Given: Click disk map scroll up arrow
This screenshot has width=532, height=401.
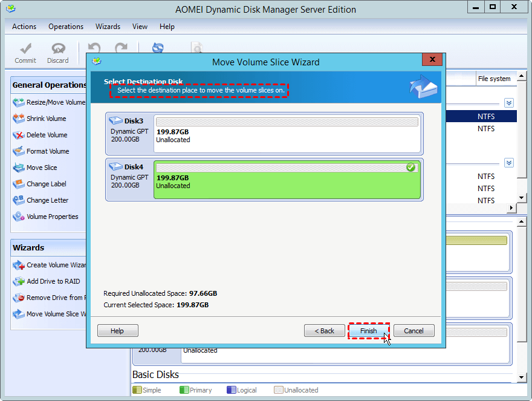Looking at the screenshot, I should tap(522, 222).
